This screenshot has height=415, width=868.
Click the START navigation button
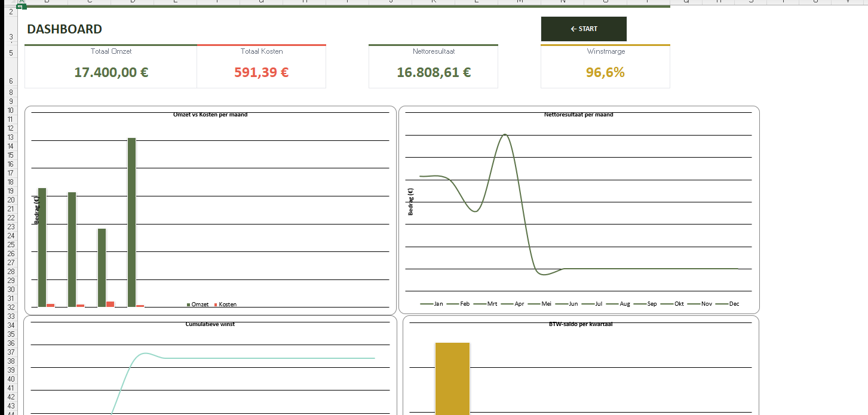[584, 29]
